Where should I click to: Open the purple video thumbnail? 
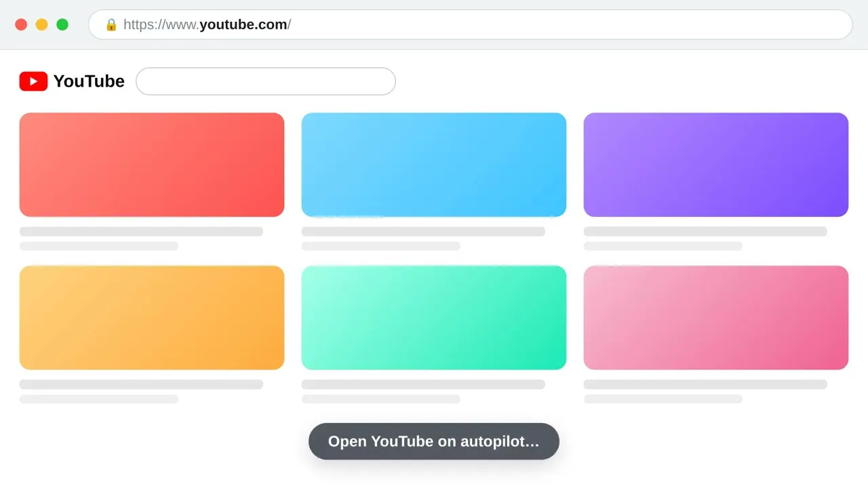click(716, 165)
